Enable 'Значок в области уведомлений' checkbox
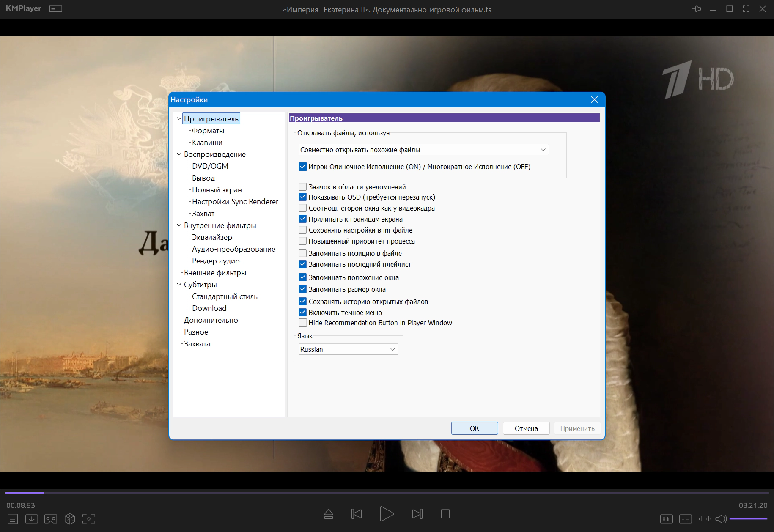774x532 pixels. point(303,186)
